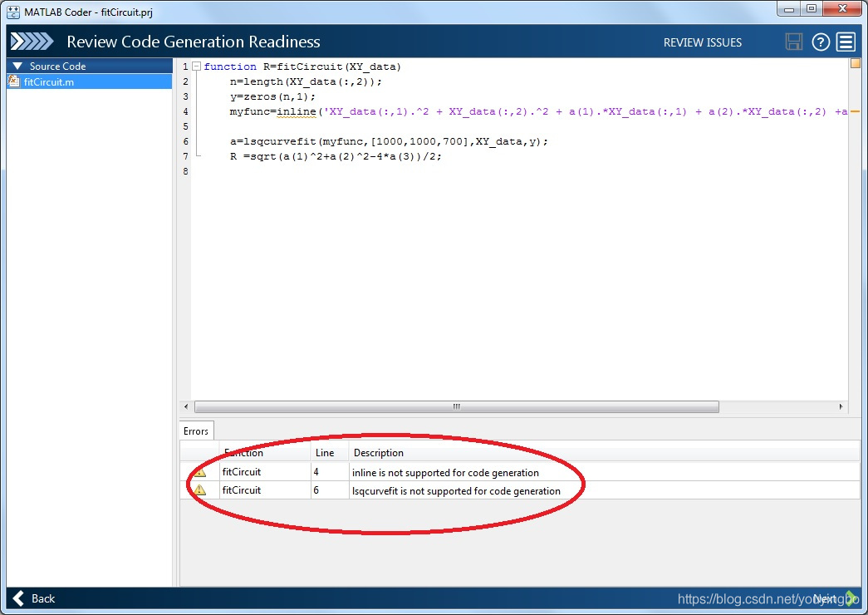Minimize the MATLAB Coder window
Image resolution: width=868 pixels, height=615 pixels.
pyautogui.click(x=789, y=8)
